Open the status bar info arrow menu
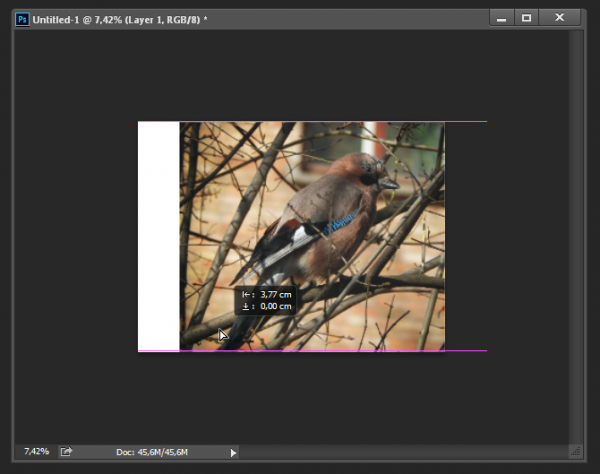Viewport: 600px width, 474px height. tap(234, 452)
